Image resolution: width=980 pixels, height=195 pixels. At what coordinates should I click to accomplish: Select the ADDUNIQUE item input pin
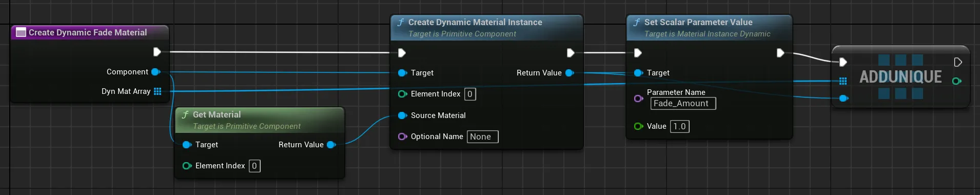pos(844,98)
